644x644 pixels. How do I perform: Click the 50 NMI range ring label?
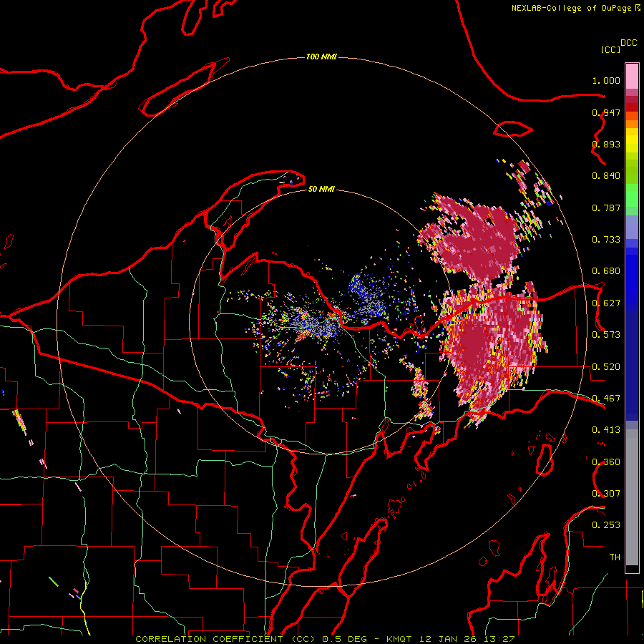(321, 189)
